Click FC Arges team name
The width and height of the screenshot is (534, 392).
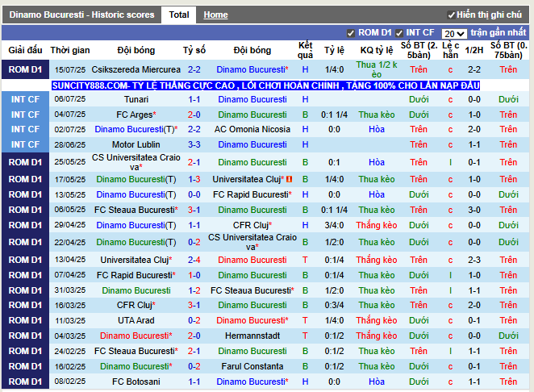[x=136, y=115]
